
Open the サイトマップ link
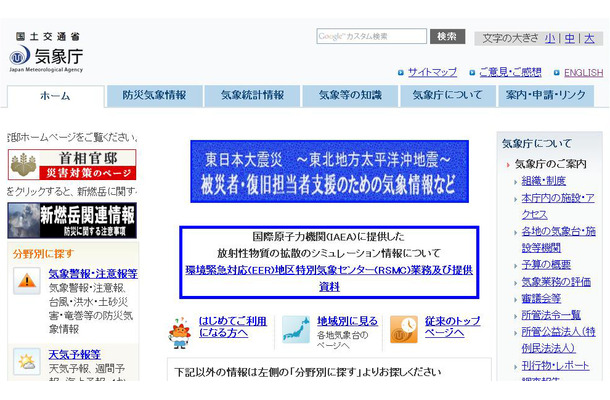coord(432,72)
